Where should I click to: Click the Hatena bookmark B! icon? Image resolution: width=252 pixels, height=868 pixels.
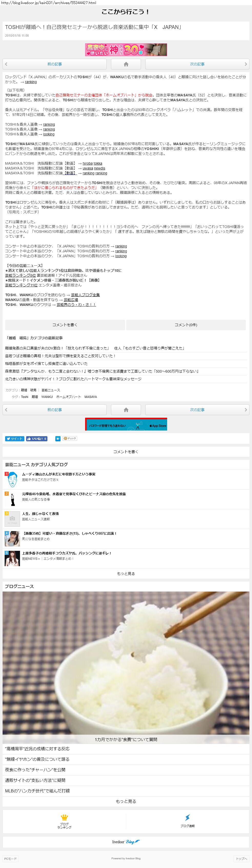58,439
